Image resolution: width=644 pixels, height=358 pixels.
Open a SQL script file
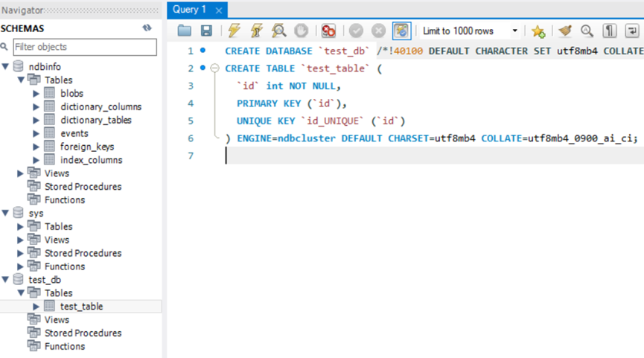pyautogui.click(x=185, y=31)
